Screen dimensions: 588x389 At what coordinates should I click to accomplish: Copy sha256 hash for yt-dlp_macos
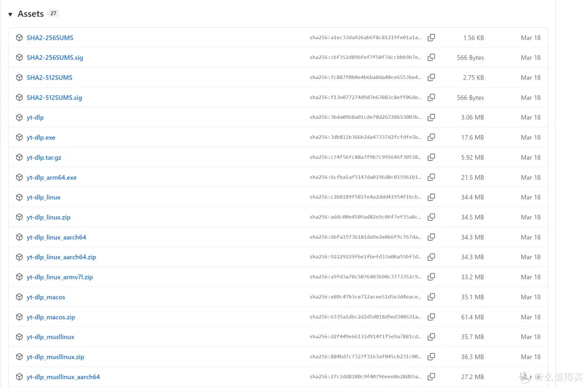[431, 297]
